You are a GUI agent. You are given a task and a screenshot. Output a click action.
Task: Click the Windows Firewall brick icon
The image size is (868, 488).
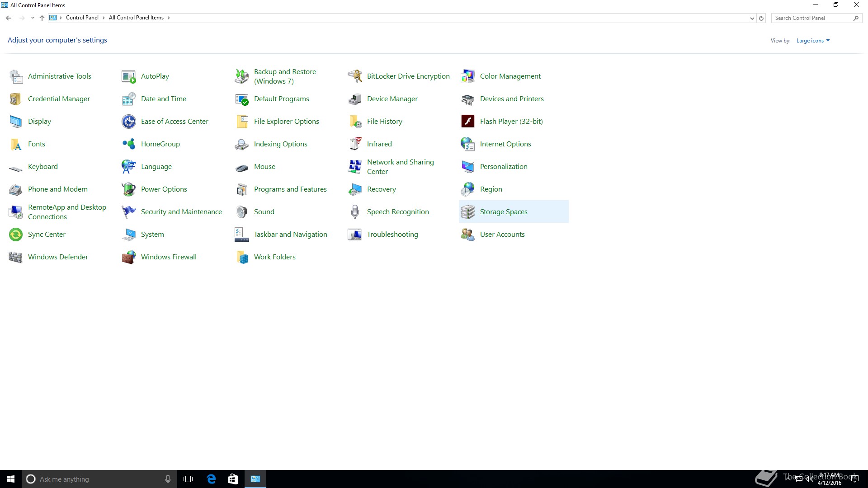tap(129, 257)
